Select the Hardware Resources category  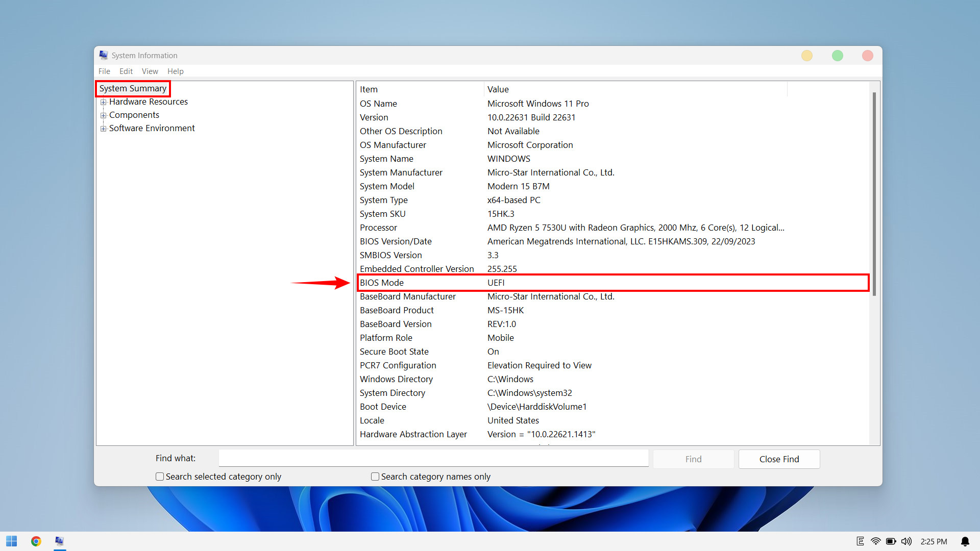[149, 102]
